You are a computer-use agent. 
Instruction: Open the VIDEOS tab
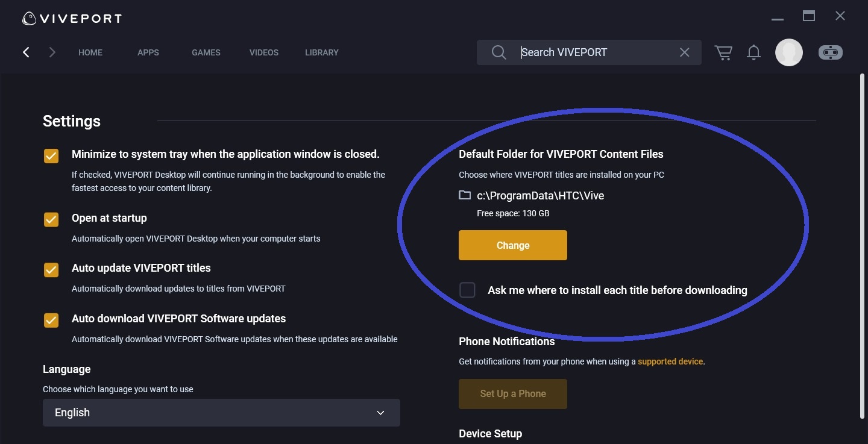tap(264, 52)
